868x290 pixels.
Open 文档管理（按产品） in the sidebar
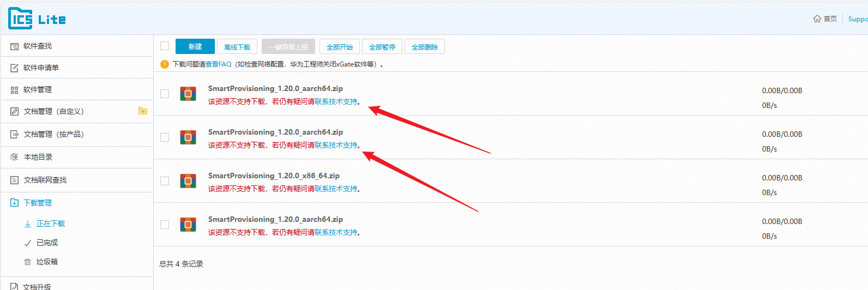point(53,134)
